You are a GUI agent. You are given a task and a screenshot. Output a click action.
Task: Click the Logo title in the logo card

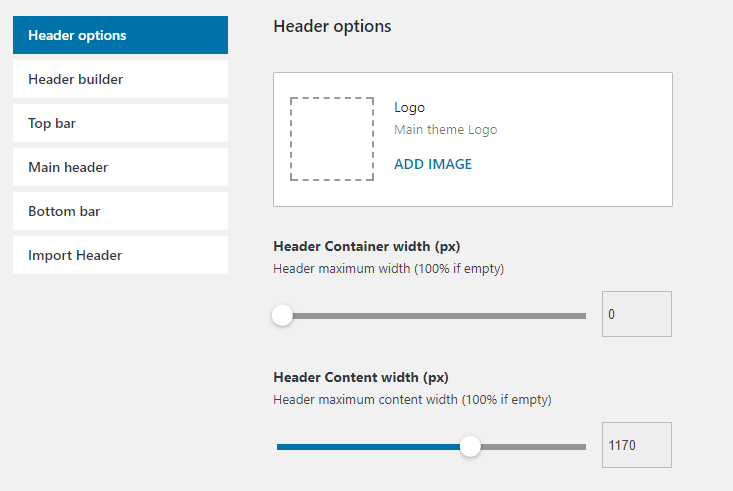coord(410,107)
